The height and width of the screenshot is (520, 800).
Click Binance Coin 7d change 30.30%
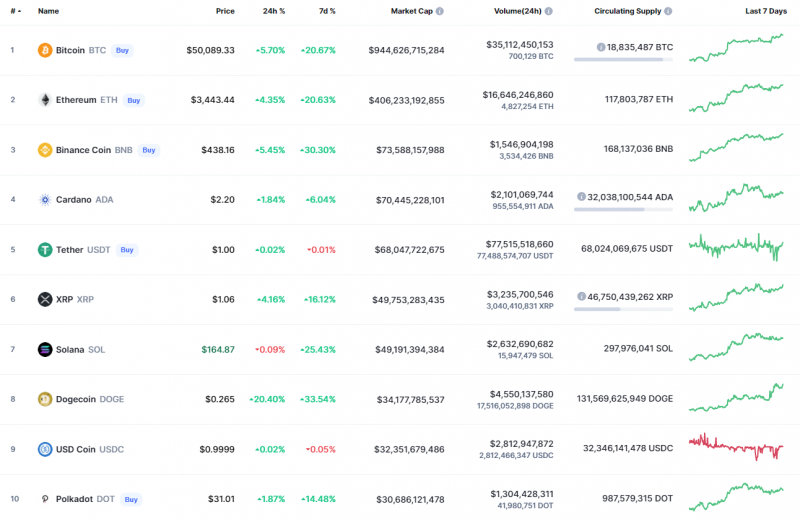click(318, 150)
